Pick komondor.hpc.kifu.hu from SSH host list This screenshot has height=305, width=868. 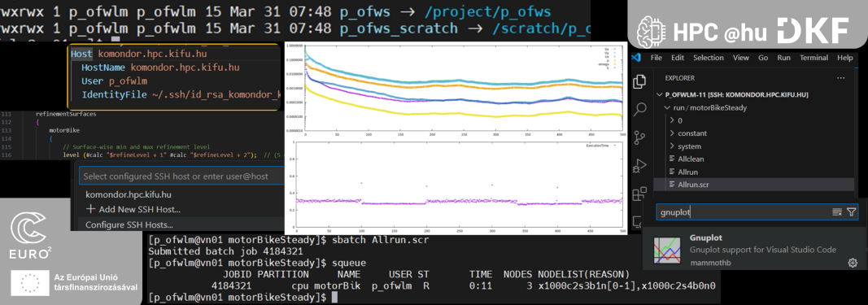(128, 195)
